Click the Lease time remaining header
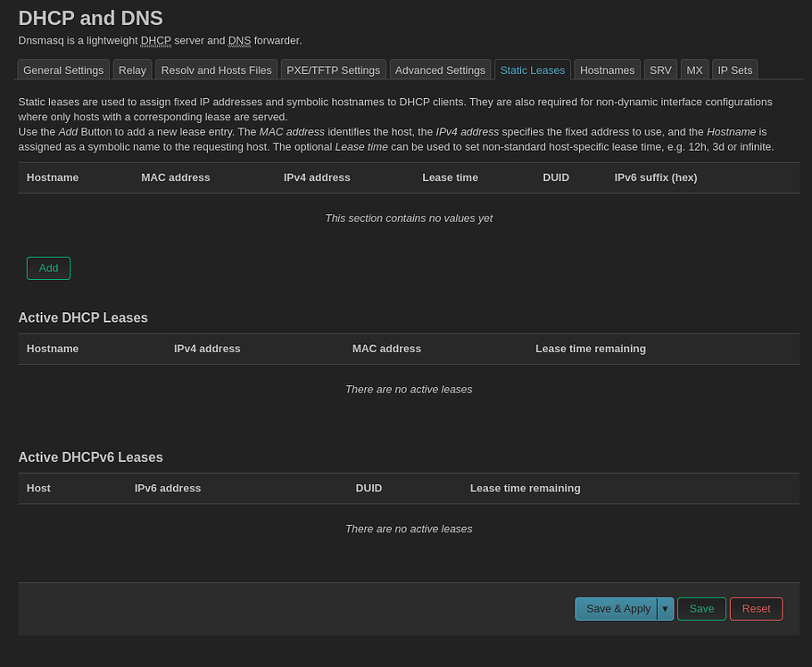Viewport: 812px width, 667px height. (591, 349)
